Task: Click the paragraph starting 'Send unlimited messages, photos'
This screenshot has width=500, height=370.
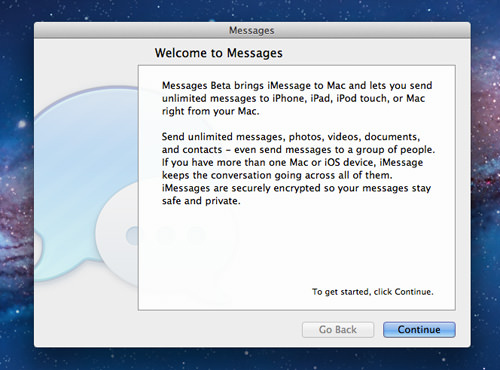Action: (298, 169)
